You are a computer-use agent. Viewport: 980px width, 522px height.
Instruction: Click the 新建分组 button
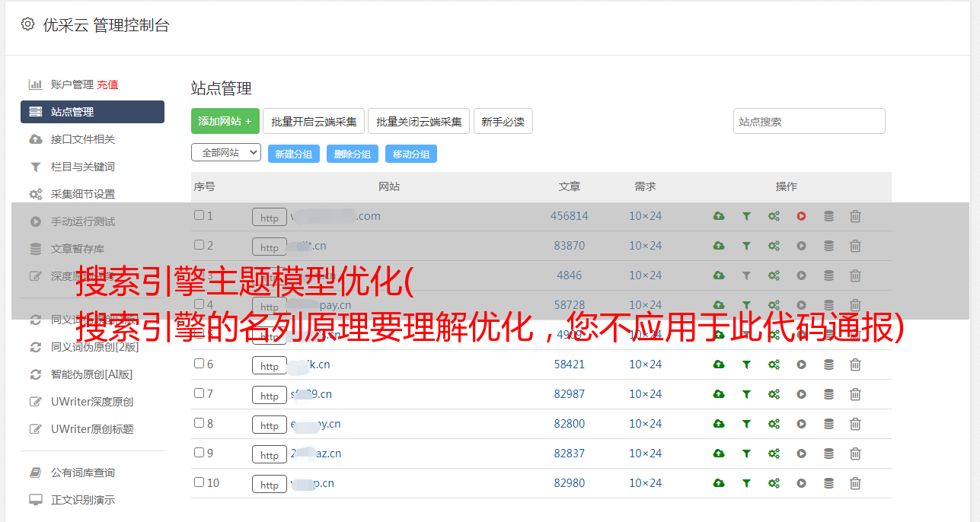pyautogui.click(x=294, y=154)
